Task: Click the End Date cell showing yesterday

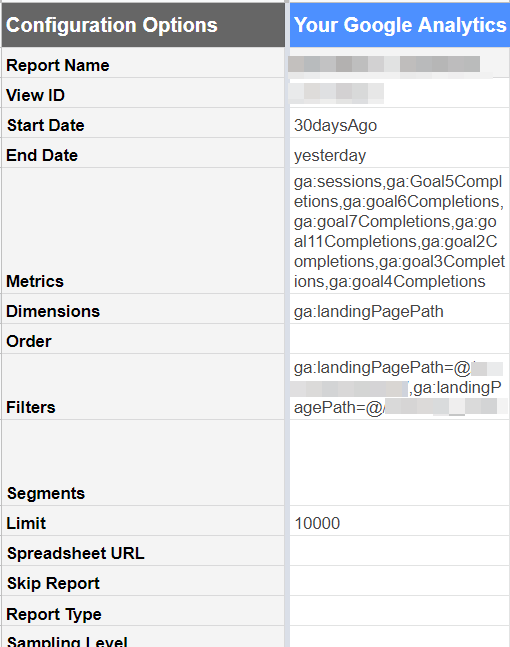Action: pos(400,153)
